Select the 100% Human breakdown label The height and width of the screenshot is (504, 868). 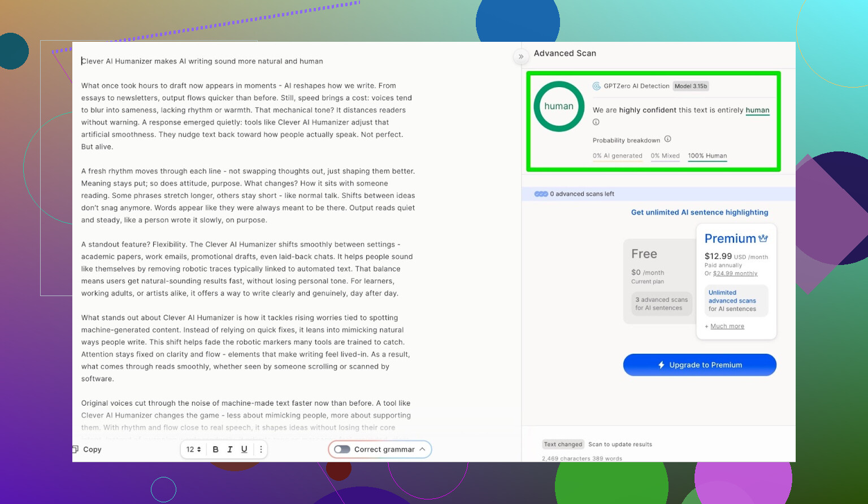(x=707, y=156)
